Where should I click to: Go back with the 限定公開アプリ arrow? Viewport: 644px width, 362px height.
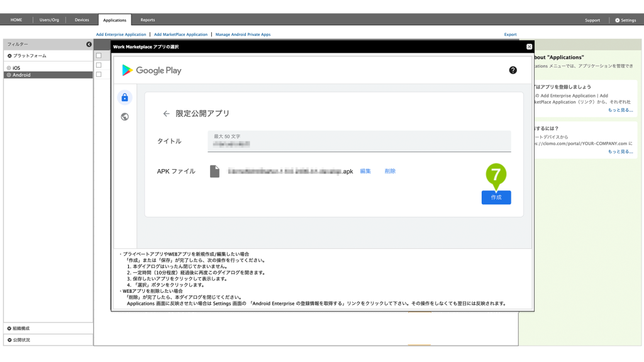(166, 114)
